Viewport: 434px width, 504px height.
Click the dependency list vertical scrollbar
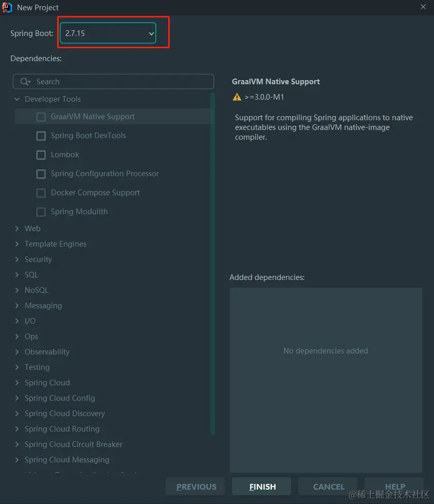coord(212,264)
